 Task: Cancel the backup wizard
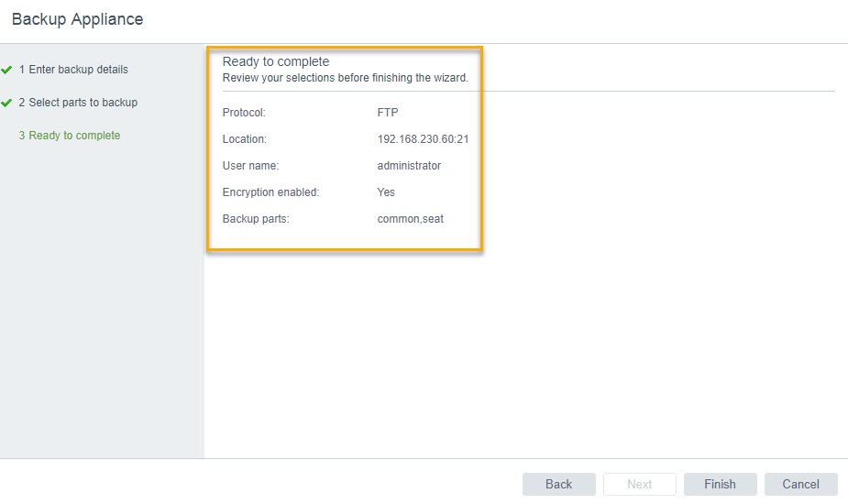800,484
